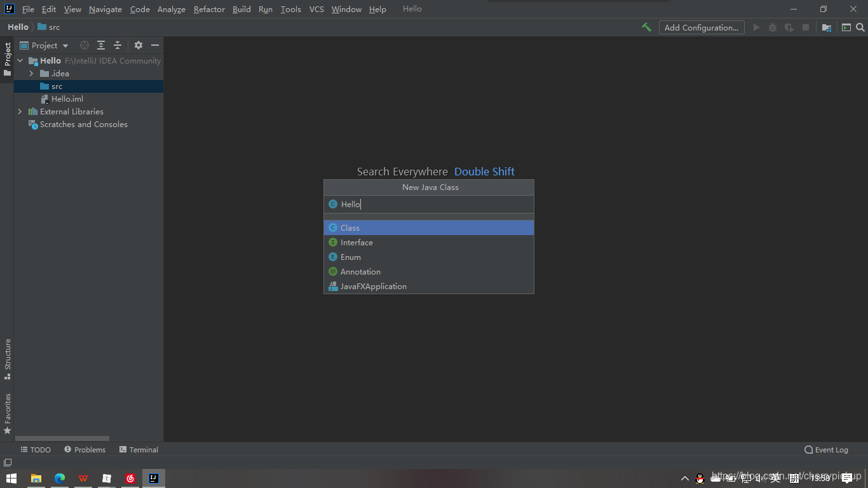Open the File menu
Viewport: 868px width, 488px height.
click(28, 9)
